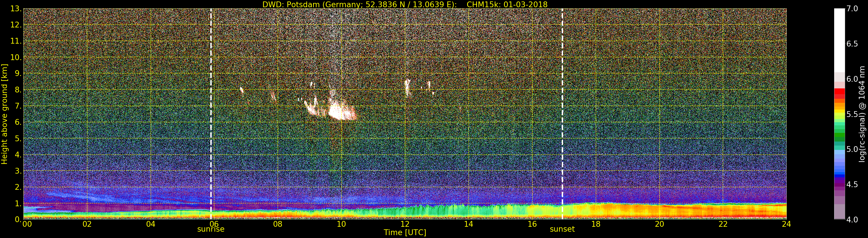Click the "7." height axis tick label
The image size is (868, 238).
[x=18, y=106]
